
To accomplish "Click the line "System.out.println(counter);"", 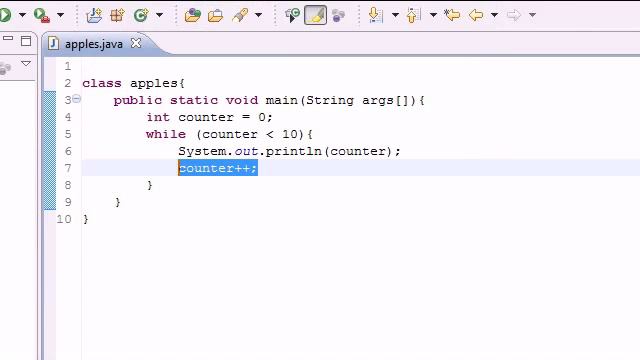I will [x=289, y=151].
